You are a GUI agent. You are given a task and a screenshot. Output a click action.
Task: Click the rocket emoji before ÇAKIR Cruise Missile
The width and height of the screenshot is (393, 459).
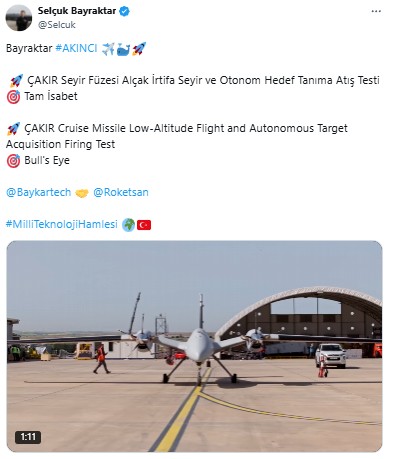[13, 129]
